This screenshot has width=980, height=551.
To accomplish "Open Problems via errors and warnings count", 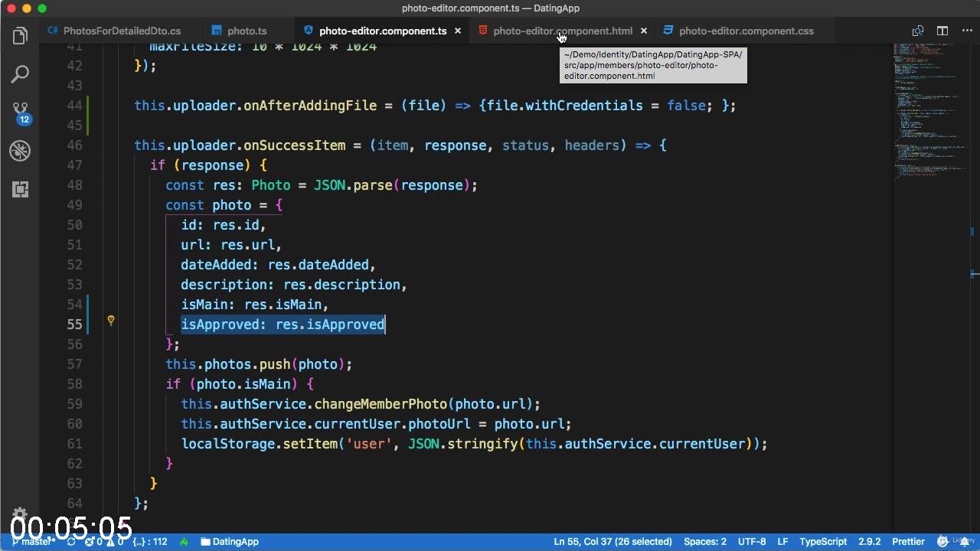I will (103, 541).
